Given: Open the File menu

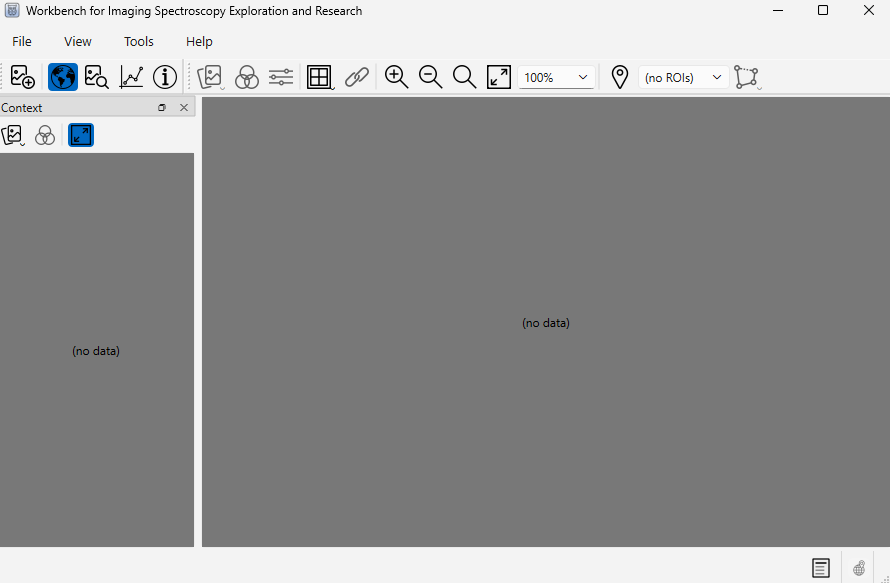Looking at the screenshot, I should 22,41.
